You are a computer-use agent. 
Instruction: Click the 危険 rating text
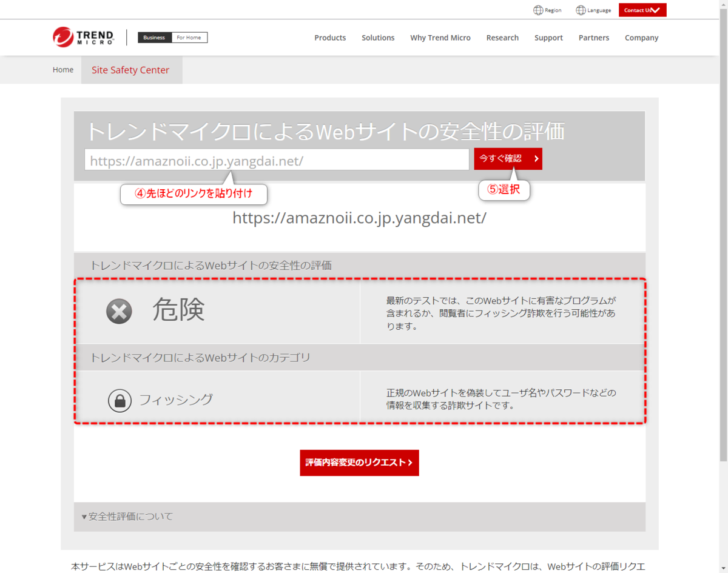[178, 310]
